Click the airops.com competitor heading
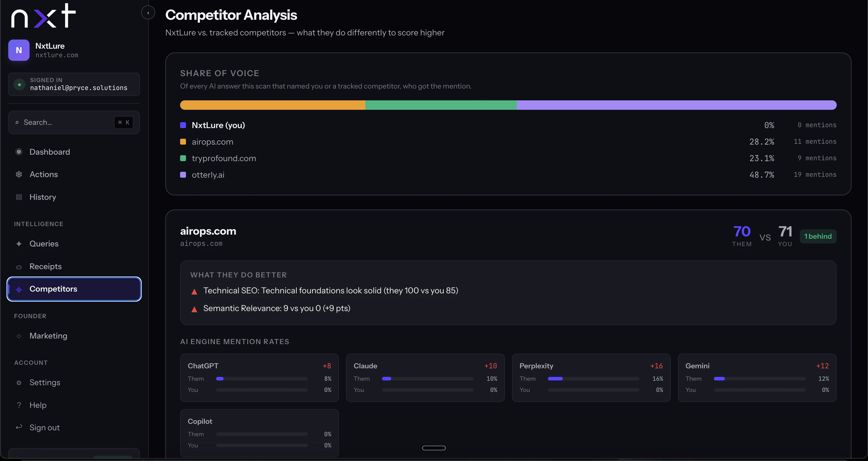 point(208,231)
